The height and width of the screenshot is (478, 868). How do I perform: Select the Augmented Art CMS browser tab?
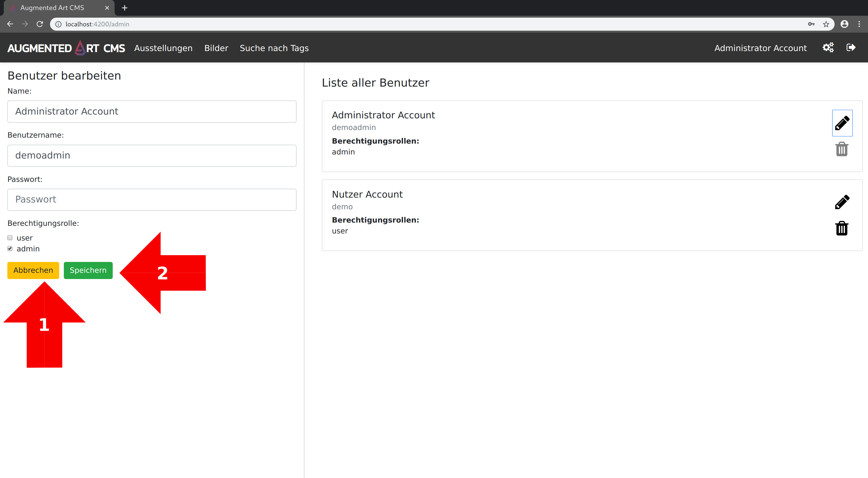[x=59, y=8]
